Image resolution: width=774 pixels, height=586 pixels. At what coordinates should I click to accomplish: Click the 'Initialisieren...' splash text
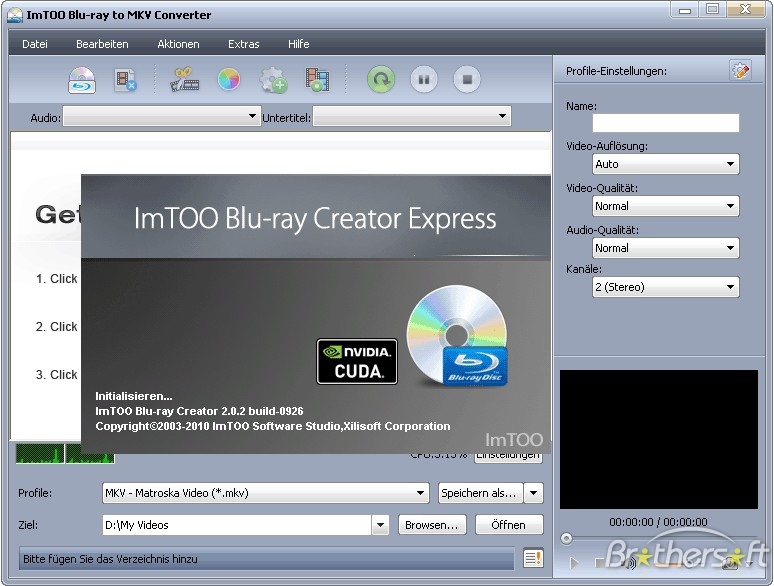point(134,396)
